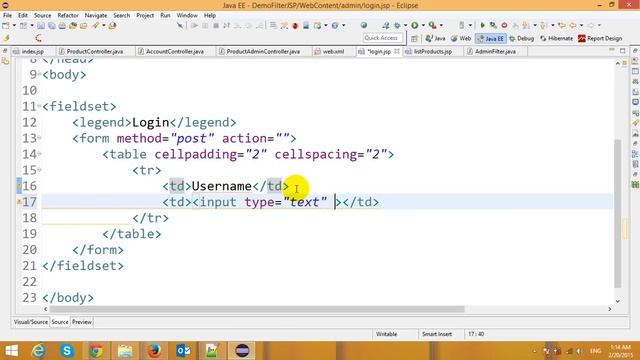Image resolution: width=640 pixels, height=360 pixels.
Task: Collapse the fieldset fold at line 11
Action: pyautogui.click(x=39, y=106)
